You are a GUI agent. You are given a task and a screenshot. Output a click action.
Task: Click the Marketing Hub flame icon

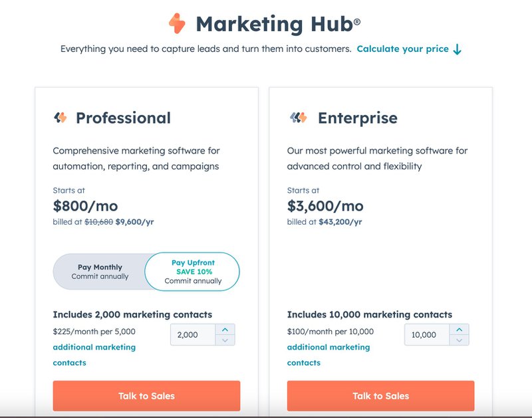176,23
